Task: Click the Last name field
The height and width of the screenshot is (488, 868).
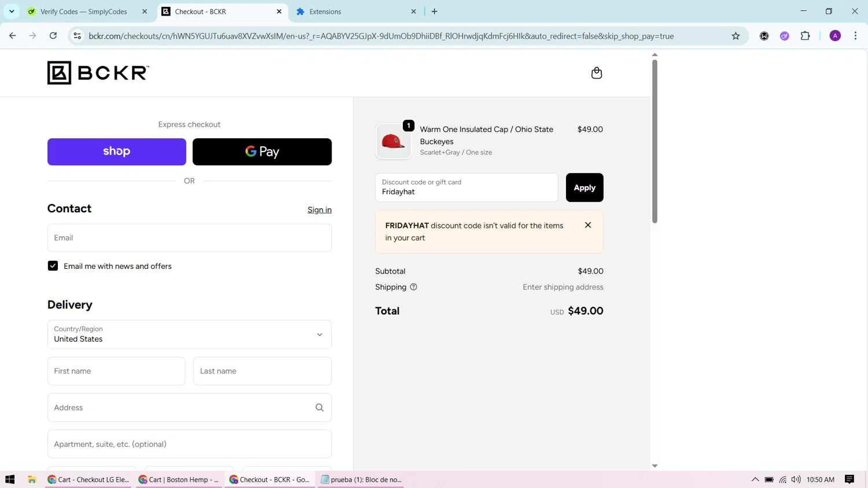Action: click(262, 371)
